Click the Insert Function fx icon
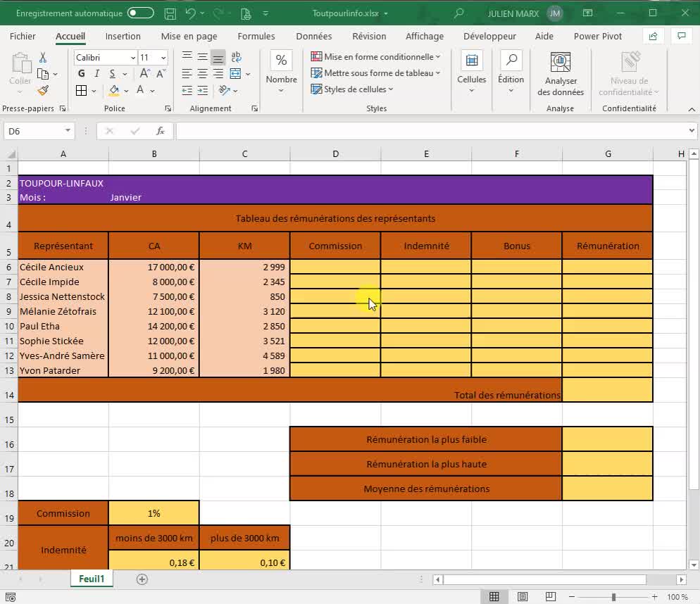The height and width of the screenshot is (604, 700). (160, 131)
